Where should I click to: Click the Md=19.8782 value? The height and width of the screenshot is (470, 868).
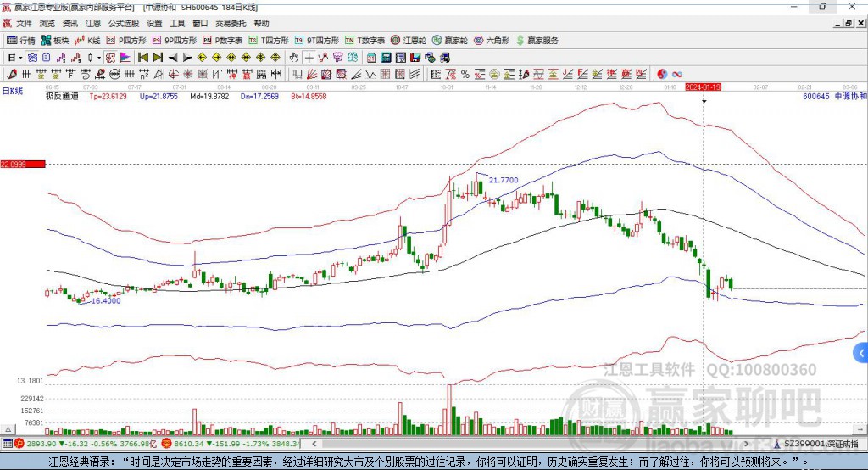[x=209, y=96]
